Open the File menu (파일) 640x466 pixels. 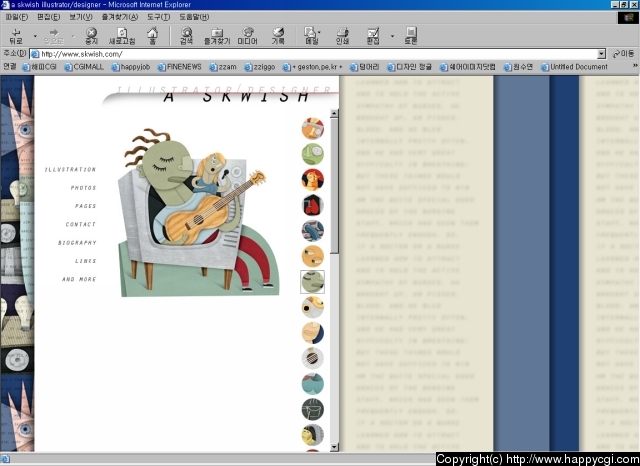click(x=17, y=17)
